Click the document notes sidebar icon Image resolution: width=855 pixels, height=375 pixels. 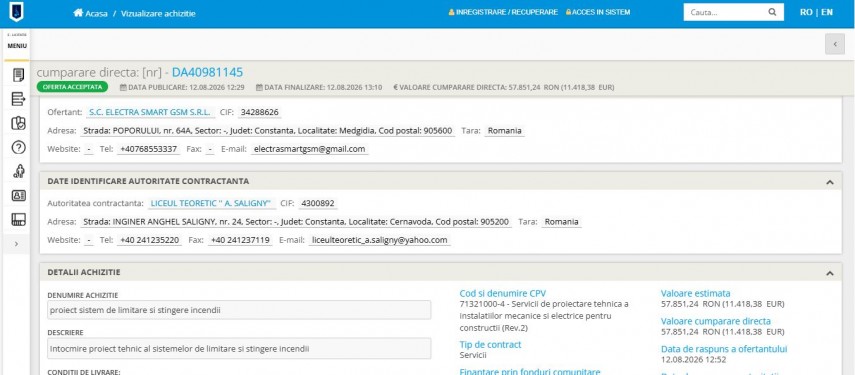point(18,75)
